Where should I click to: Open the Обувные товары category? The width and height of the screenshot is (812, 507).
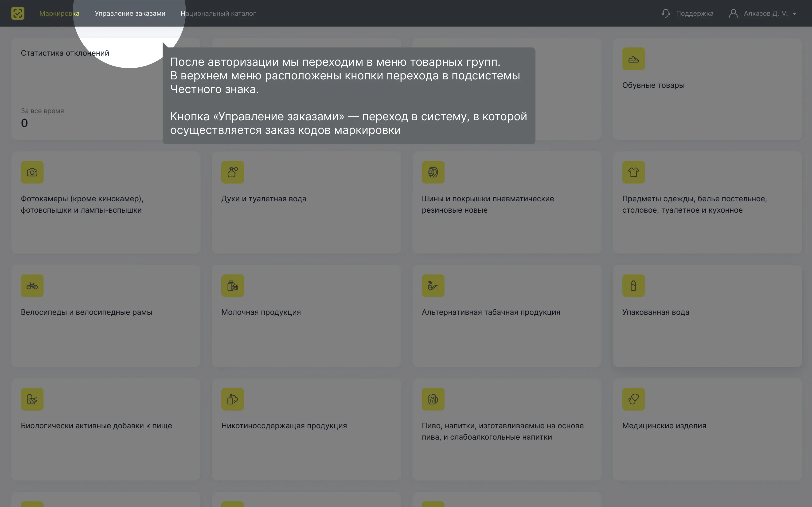(x=653, y=85)
